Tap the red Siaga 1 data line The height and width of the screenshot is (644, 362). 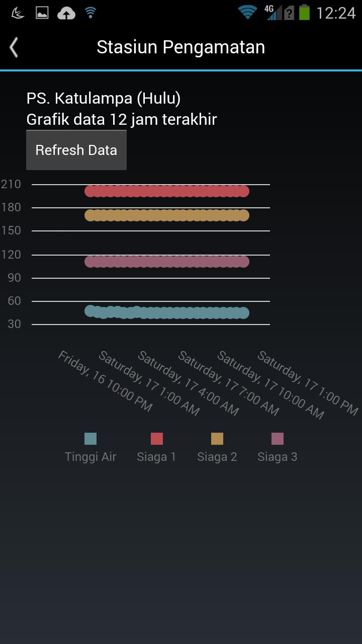(167, 191)
